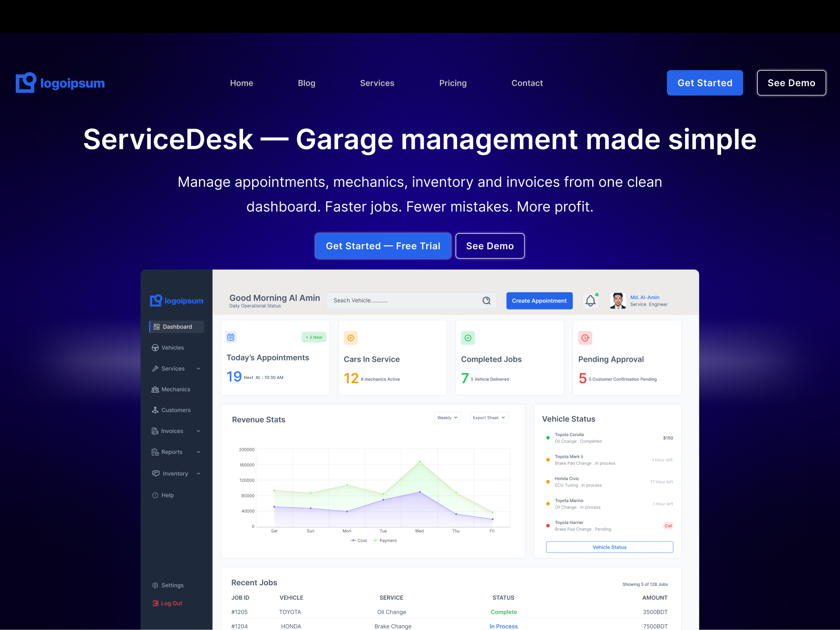
Task: Click the green completed status dot for Toyota Corolla
Action: click(x=547, y=437)
